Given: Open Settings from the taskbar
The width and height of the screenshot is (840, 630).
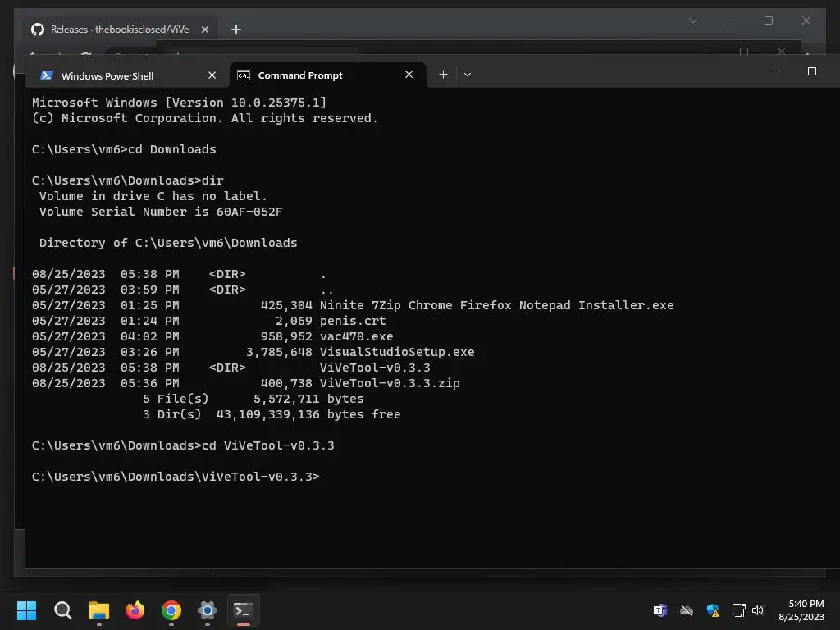Looking at the screenshot, I should 208,610.
